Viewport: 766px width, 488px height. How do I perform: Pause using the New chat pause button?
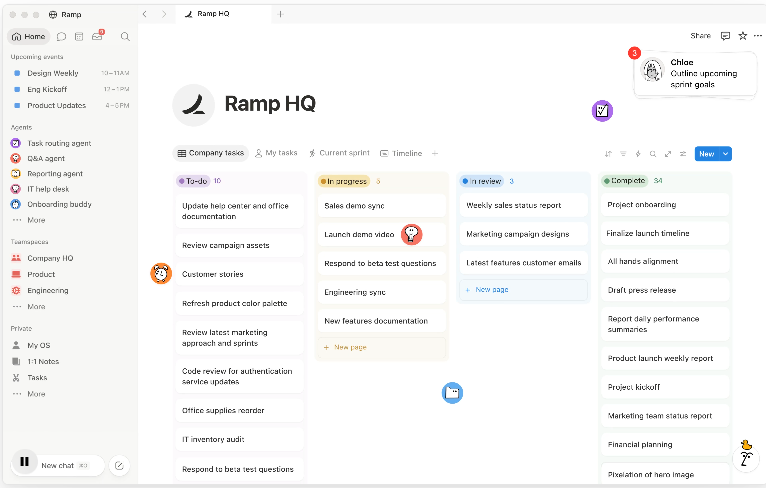pyautogui.click(x=24, y=462)
